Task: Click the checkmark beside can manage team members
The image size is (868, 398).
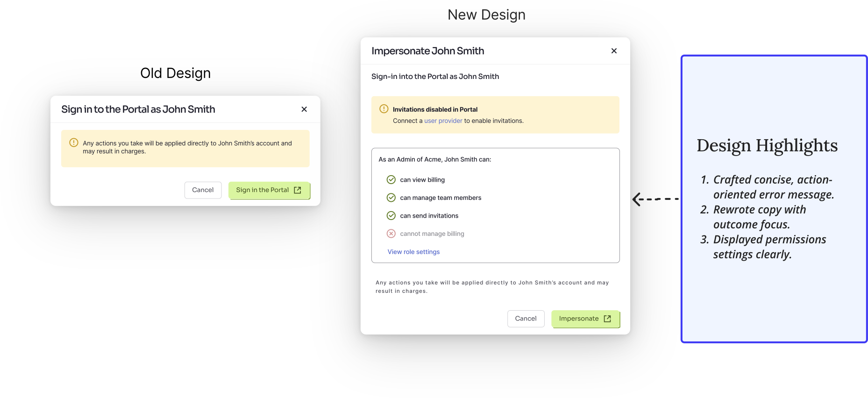Action: point(391,198)
